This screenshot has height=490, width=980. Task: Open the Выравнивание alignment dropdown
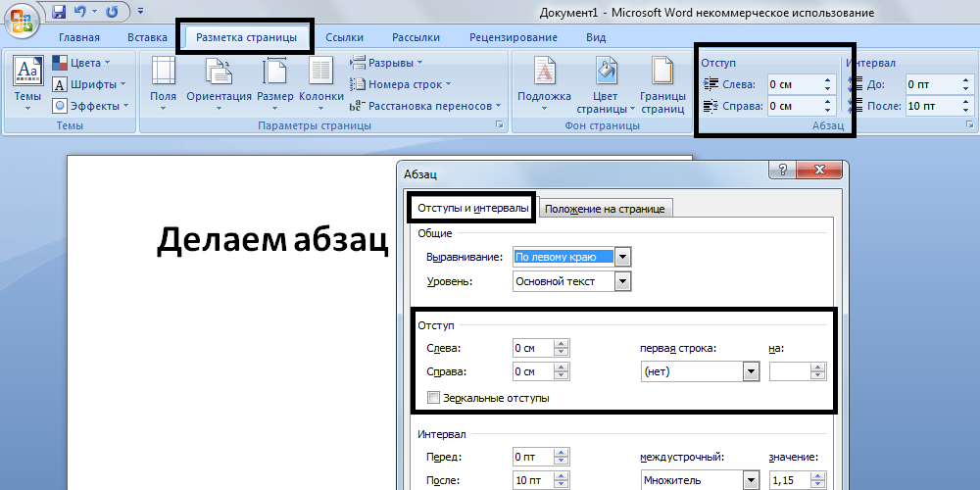[x=622, y=257]
